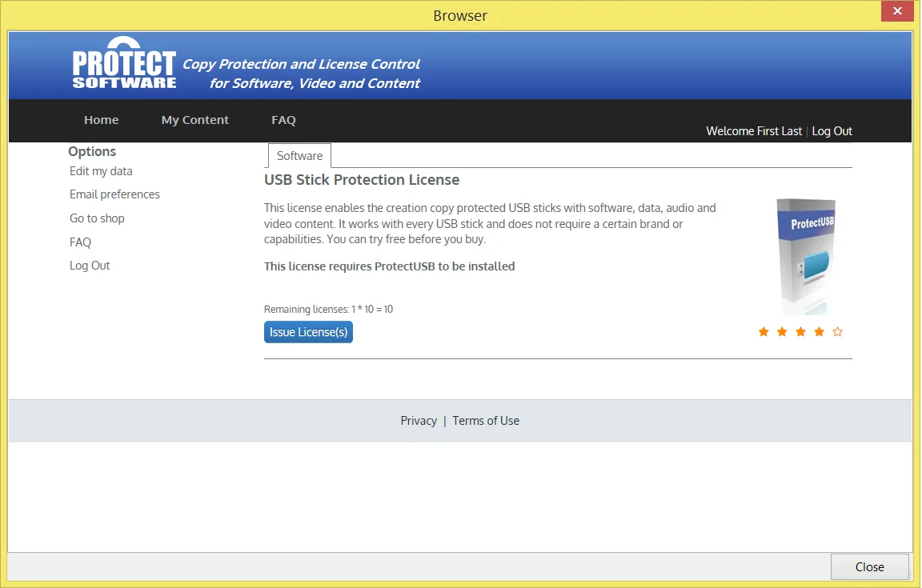Click the fifth empty rating star

[x=837, y=332]
